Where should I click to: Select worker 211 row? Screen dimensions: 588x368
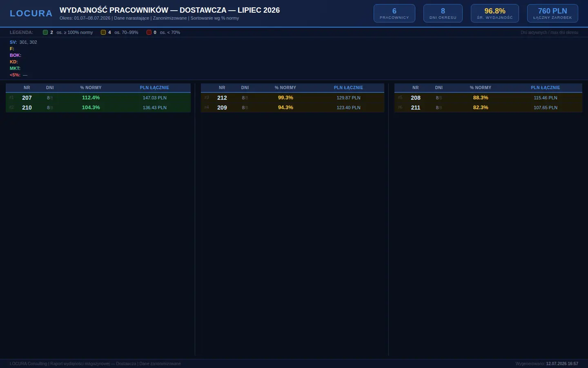point(488,108)
